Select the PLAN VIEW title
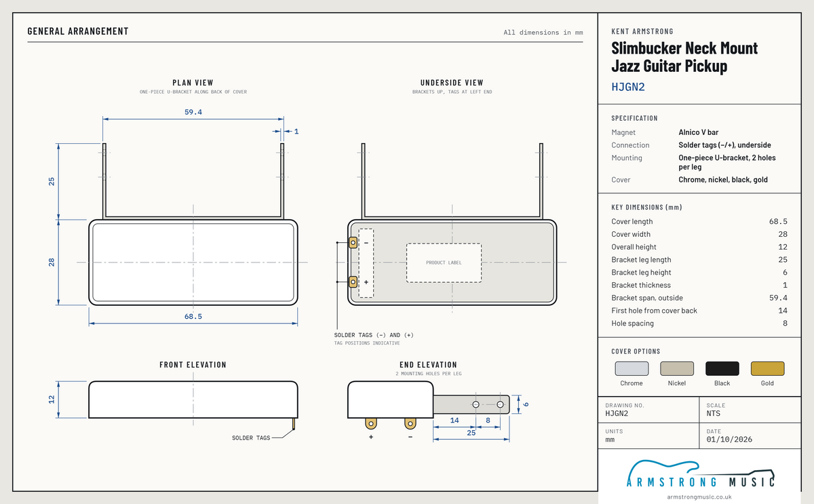The height and width of the screenshot is (504, 814). click(x=193, y=83)
